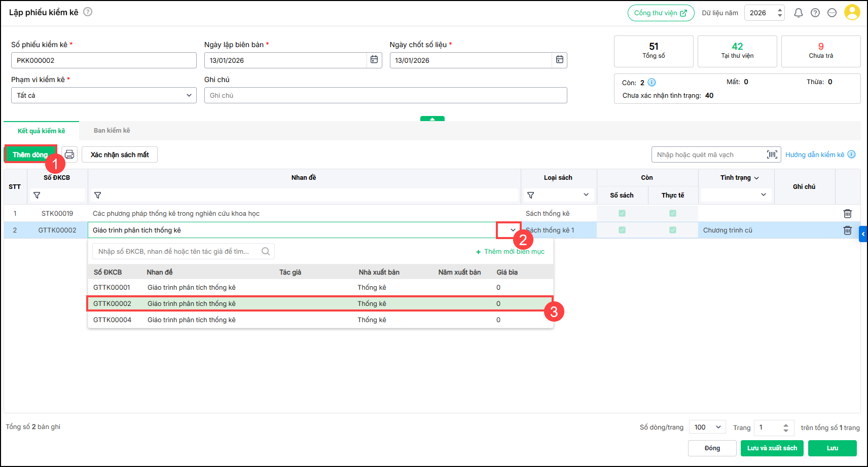Open calendar for Ngày chốt số liệu
Image resolution: width=868 pixels, height=467 pixels.
[559, 60]
